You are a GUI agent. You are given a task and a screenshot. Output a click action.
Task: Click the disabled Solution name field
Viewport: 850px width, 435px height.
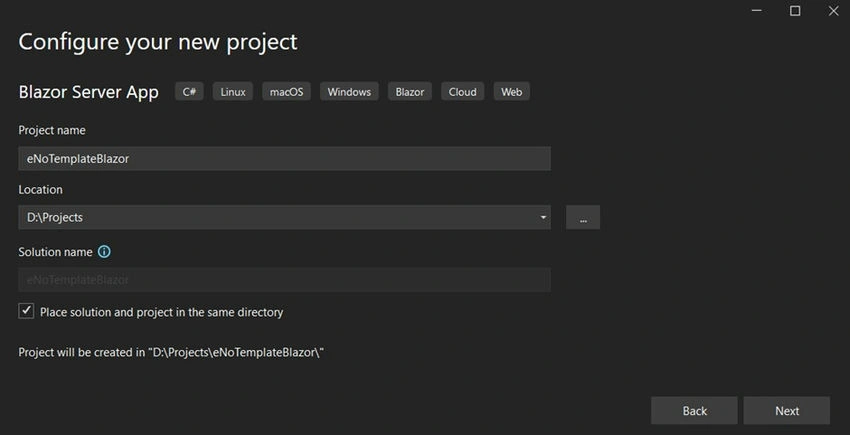285,280
